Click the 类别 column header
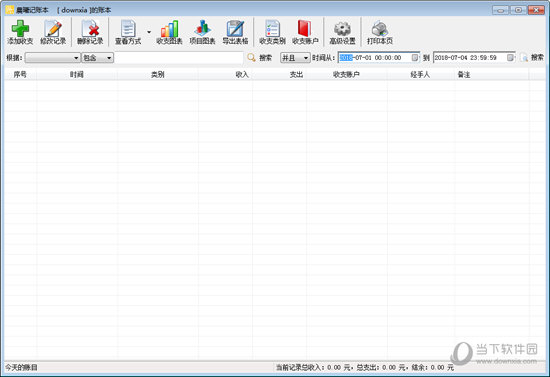 pyautogui.click(x=158, y=74)
